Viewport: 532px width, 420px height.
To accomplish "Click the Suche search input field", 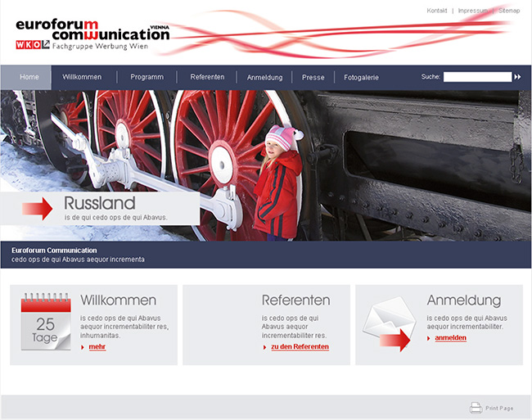I will tap(477, 77).
